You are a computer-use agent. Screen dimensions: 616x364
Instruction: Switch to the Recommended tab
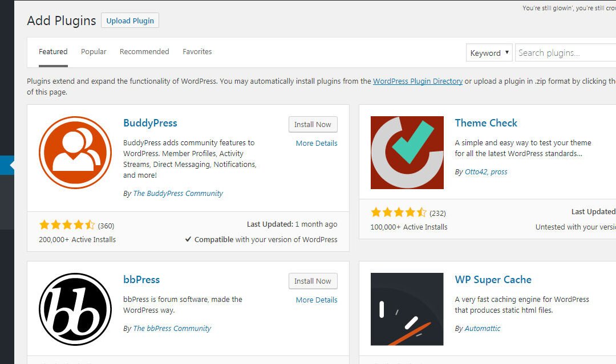[144, 52]
